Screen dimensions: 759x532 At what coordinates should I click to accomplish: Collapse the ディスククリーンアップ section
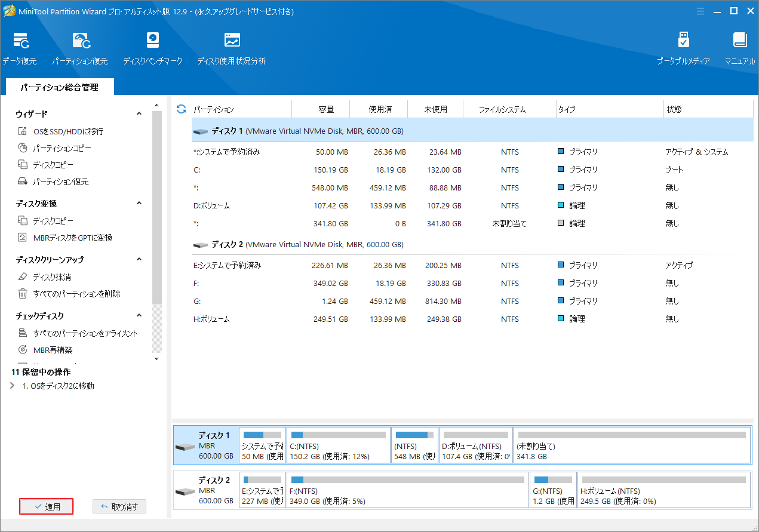click(139, 259)
